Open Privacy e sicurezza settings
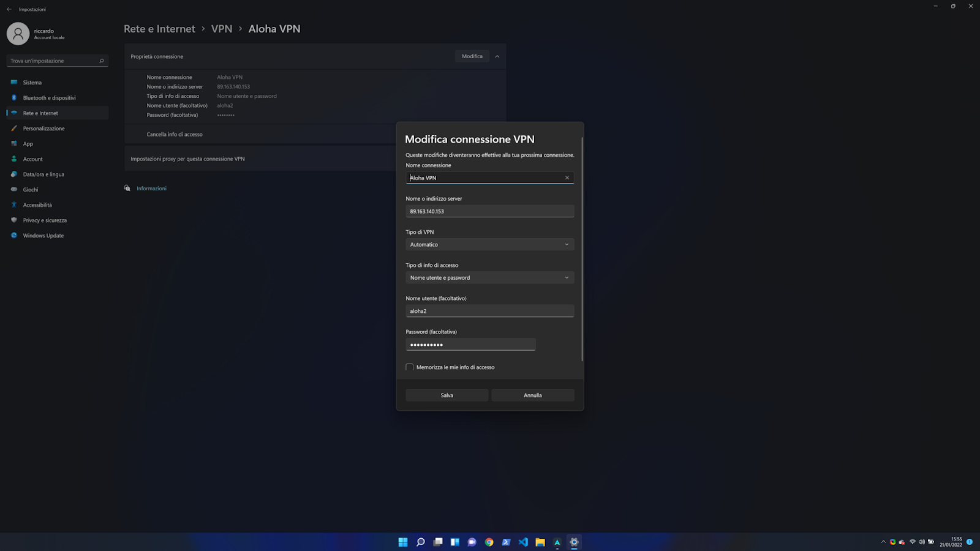Screen dimensions: 980x551 pos(58,220)
